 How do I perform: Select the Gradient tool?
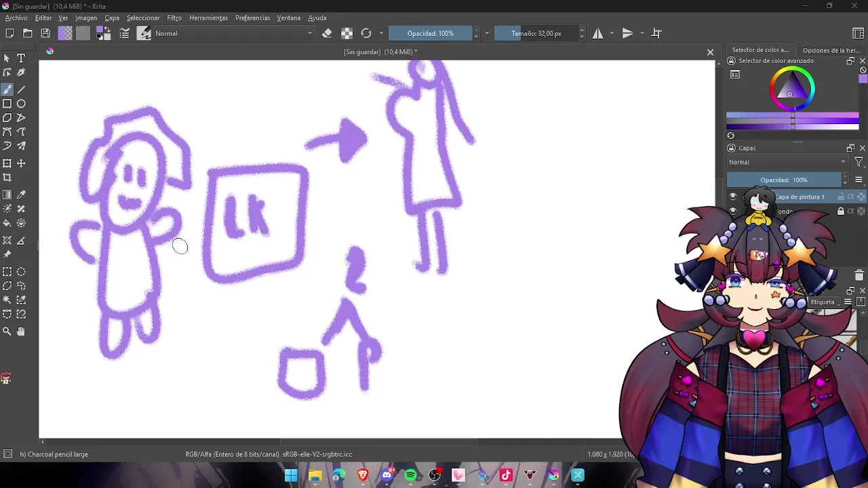click(7, 195)
